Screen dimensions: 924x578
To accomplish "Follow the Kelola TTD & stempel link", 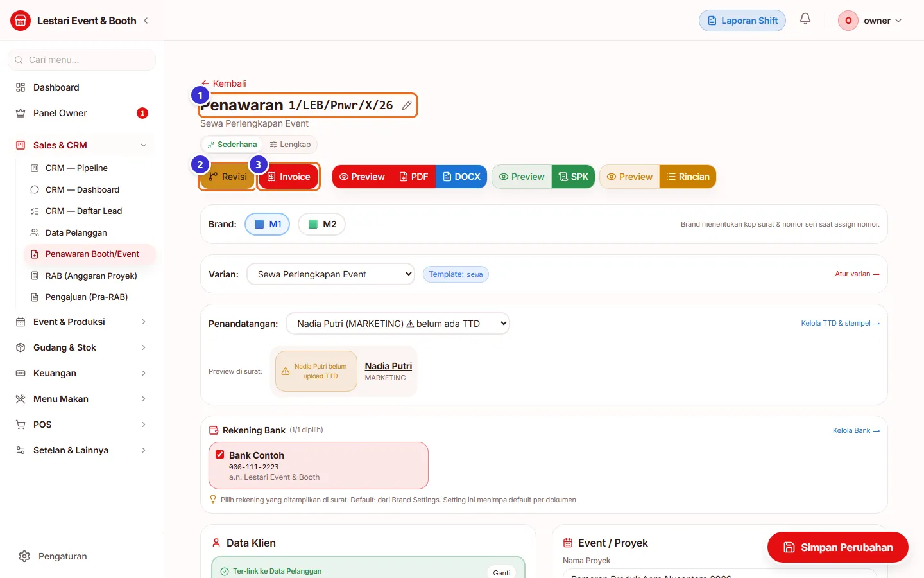I will point(840,323).
